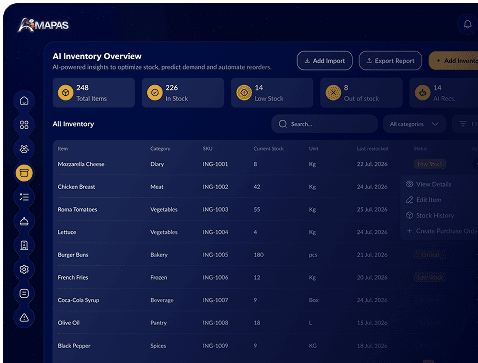The height and width of the screenshot is (363, 478).
Task: Select the Black Pepper item
Action: tap(74, 346)
